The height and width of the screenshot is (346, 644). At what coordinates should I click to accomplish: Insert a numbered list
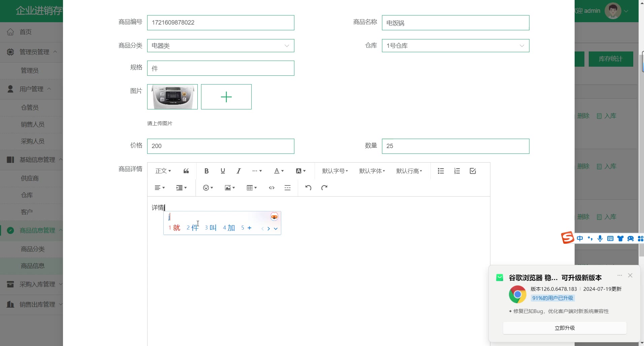pos(457,171)
